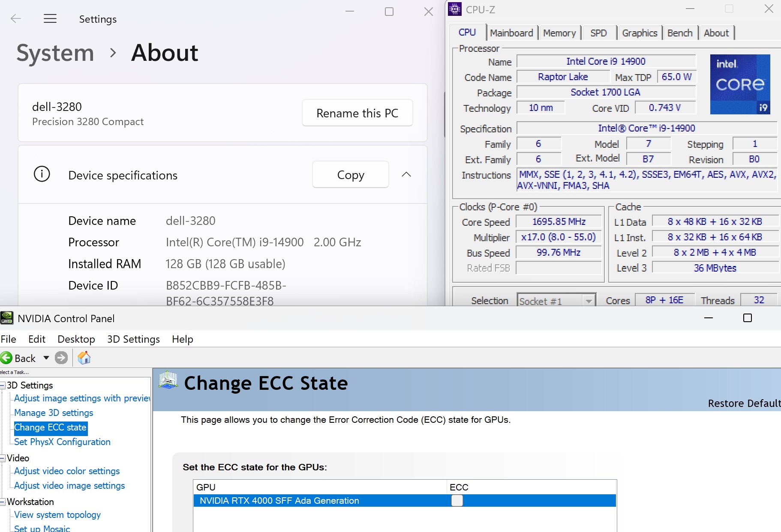Viewport: 781px width, 532px height.
Task: Open View system topology
Action: (57, 515)
